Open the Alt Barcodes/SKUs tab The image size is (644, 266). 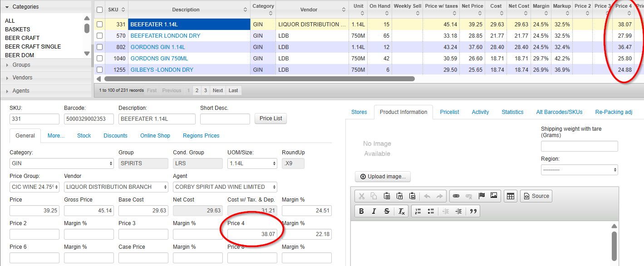pyautogui.click(x=560, y=112)
